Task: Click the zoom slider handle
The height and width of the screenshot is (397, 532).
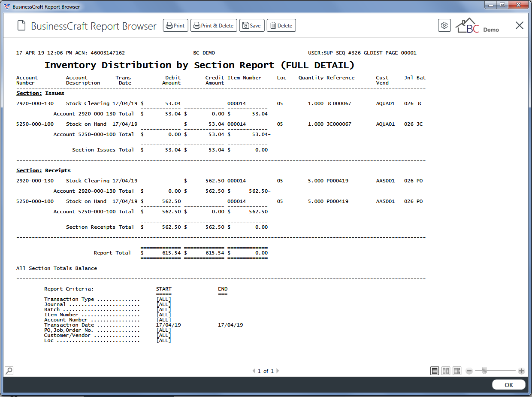Action: tap(484, 371)
